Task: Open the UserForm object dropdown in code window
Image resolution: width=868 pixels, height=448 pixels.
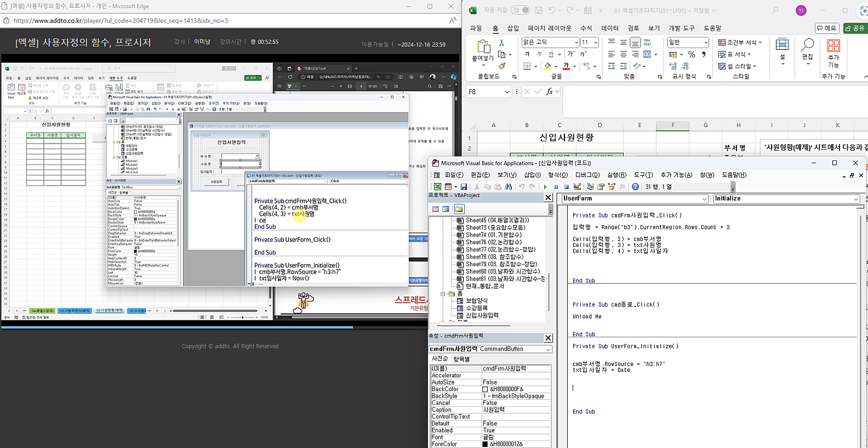Action: pyautogui.click(x=704, y=199)
